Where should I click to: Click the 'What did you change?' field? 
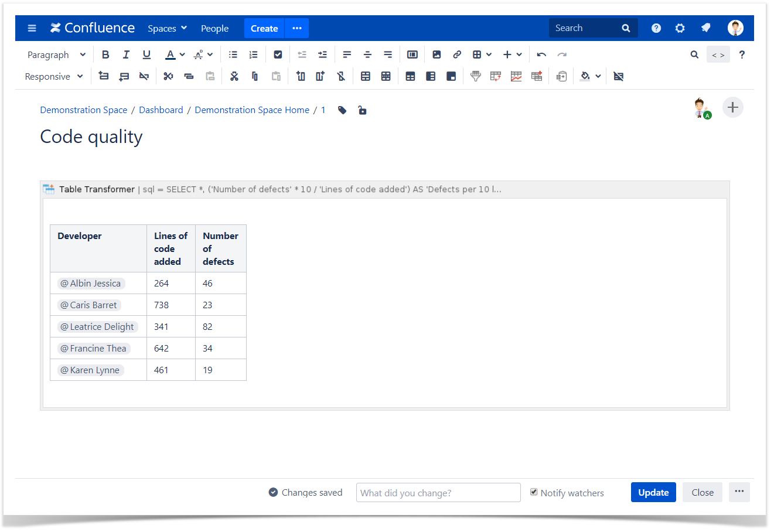438,493
